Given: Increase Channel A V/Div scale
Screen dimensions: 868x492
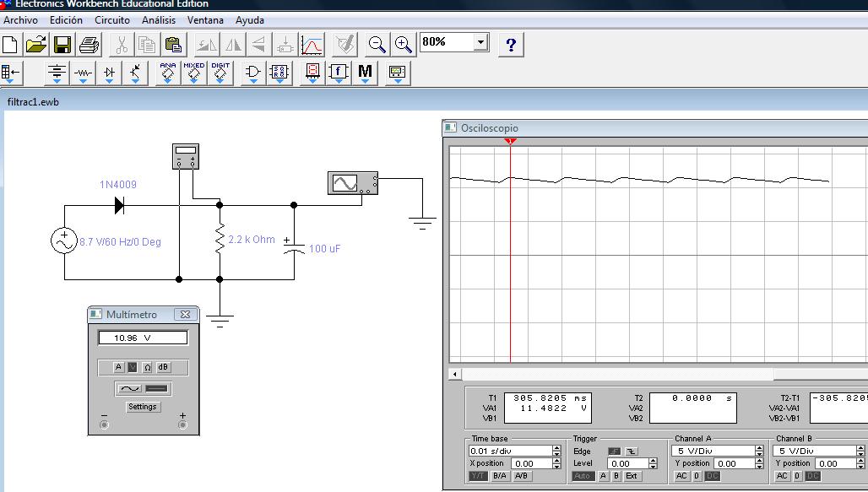Looking at the screenshot, I should click(x=759, y=448).
